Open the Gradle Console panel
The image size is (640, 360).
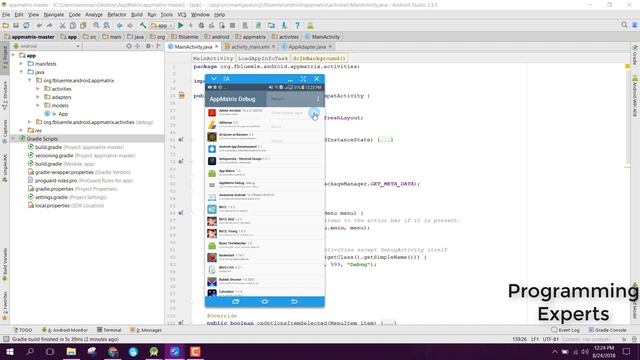pyautogui.click(x=607, y=330)
